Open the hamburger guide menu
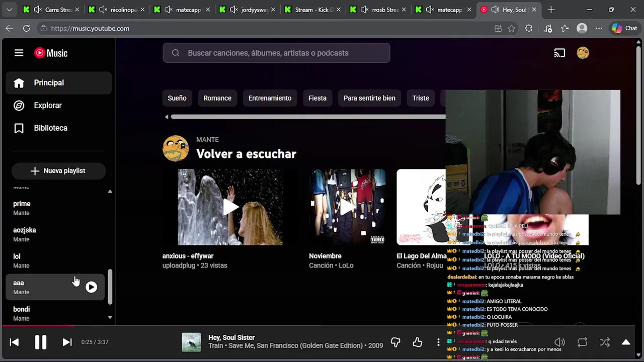644x362 pixels. click(x=19, y=53)
